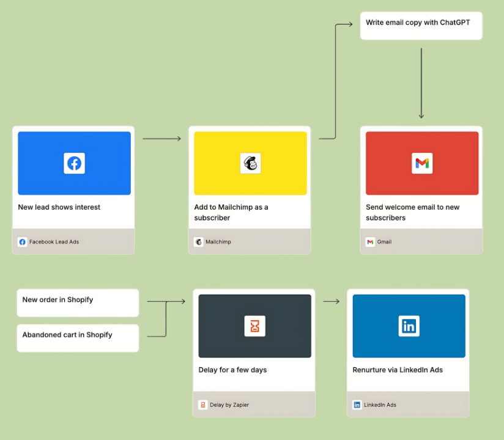Click the 'Facebook Lead Ads' footer label
The width and height of the screenshot is (504, 440).
(54, 242)
